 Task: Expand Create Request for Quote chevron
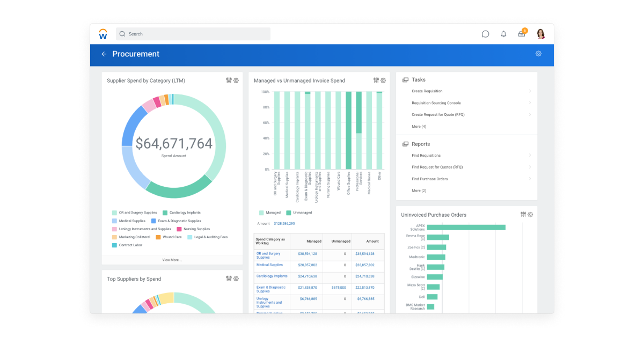(x=530, y=115)
